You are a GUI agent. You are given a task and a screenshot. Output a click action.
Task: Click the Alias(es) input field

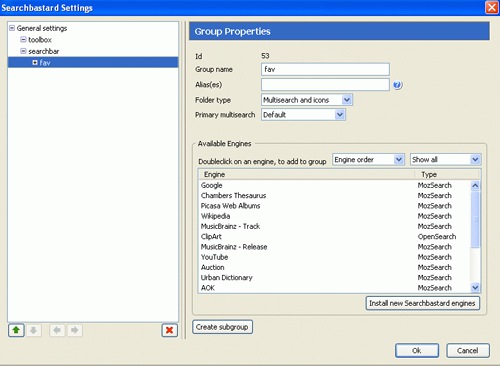click(325, 85)
